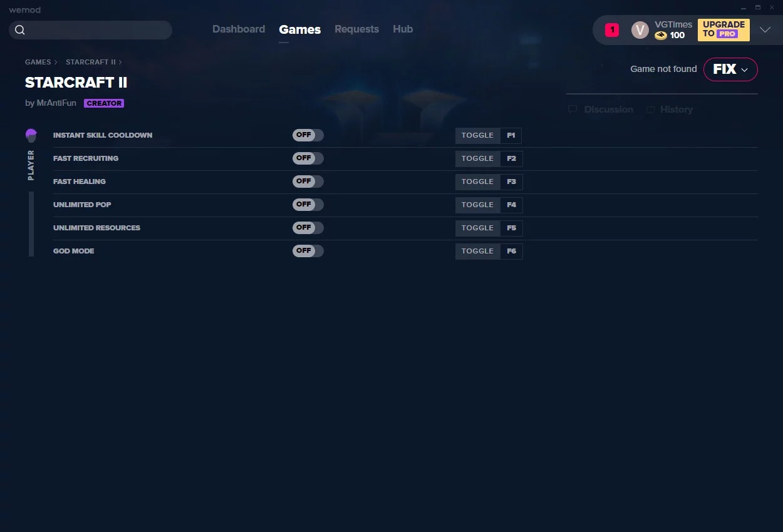This screenshot has width=783, height=532.
Task: Expand the account menu chevron
Action: click(x=765, y=30)
